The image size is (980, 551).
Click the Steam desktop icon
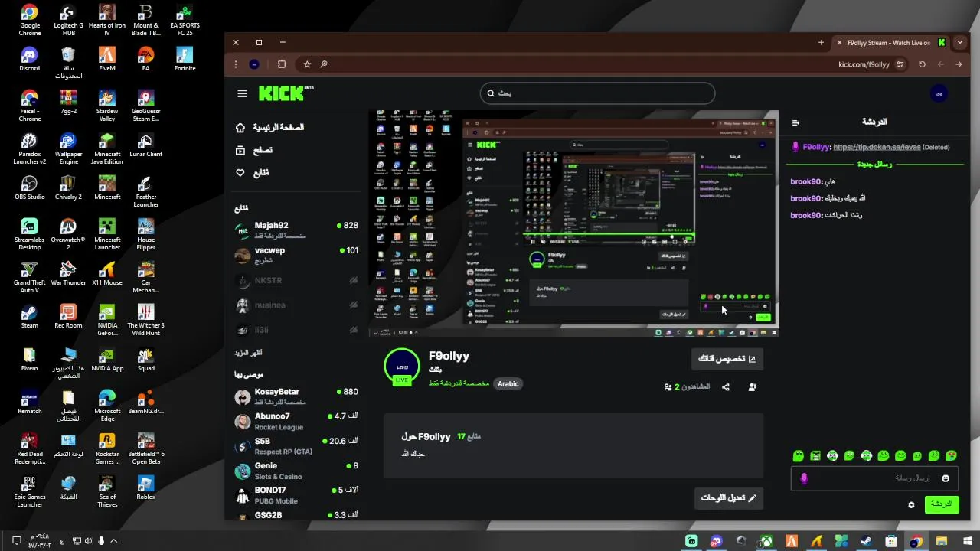point(29,317)
